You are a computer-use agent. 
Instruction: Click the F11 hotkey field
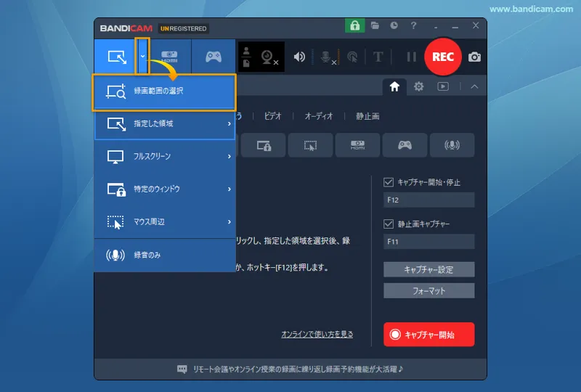(428, 242)
